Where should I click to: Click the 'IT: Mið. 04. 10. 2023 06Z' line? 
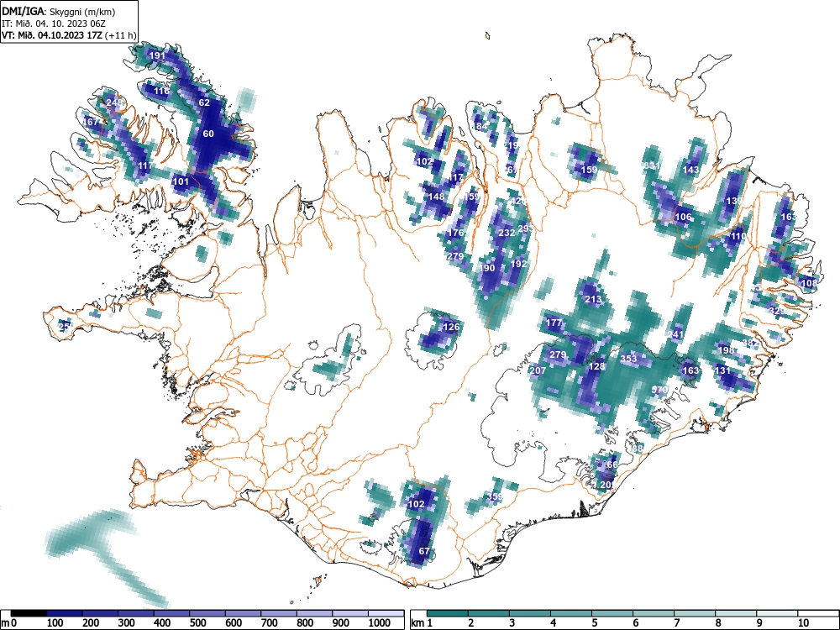52,24
